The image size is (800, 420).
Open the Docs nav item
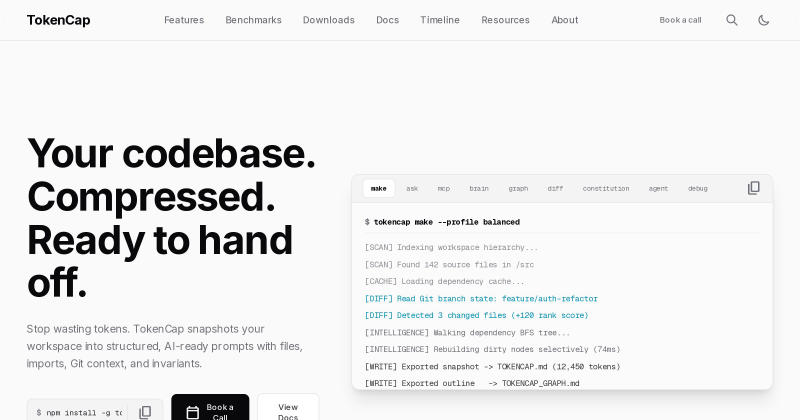pos(388,20)
